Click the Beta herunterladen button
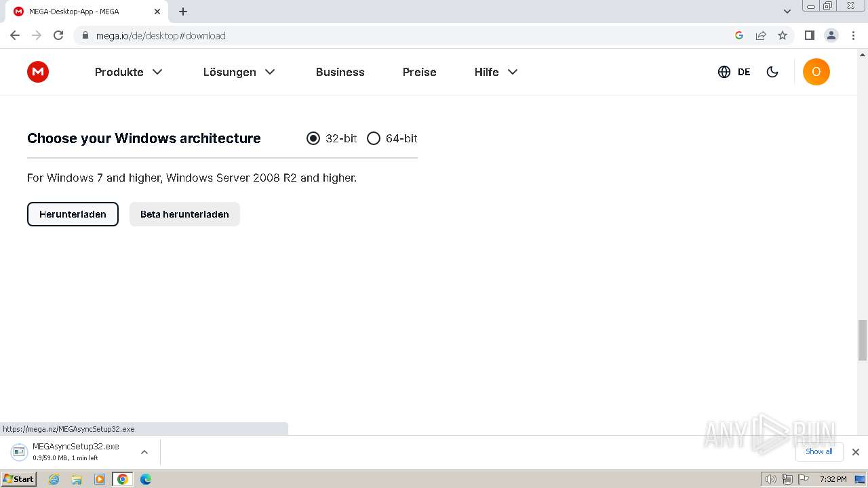This screenshot has height=488, width=868. click(x=184, y=214)
